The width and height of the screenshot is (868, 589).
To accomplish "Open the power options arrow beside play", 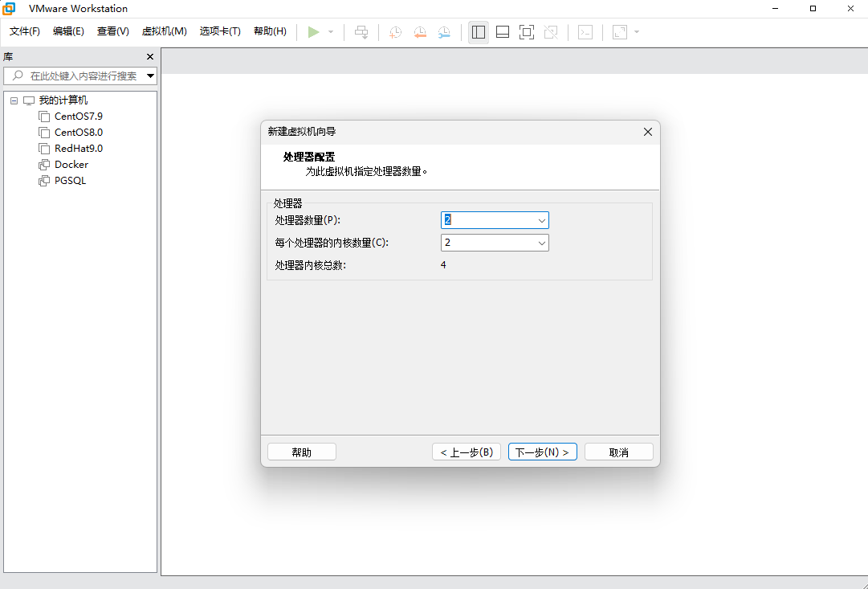I will [x=331, y=32].
